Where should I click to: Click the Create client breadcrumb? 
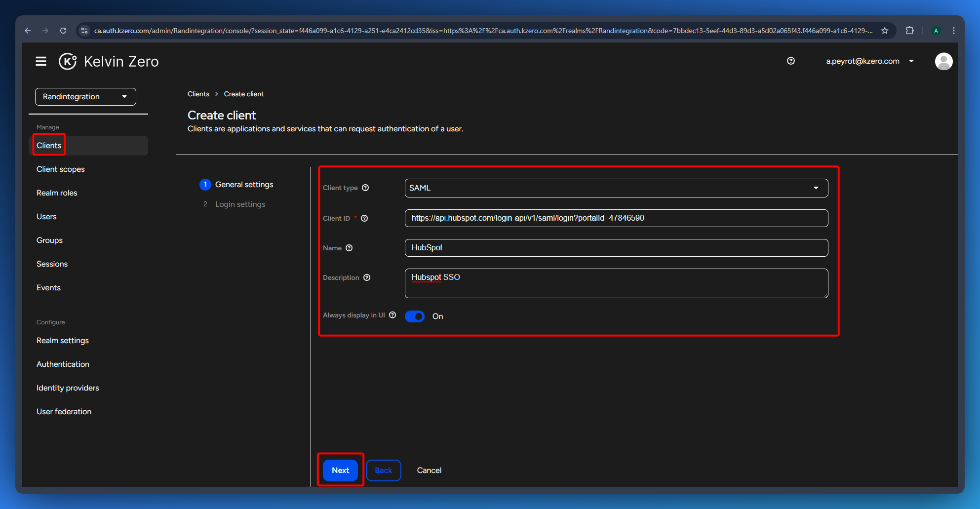pyautogui.click(x=244, y=94)
